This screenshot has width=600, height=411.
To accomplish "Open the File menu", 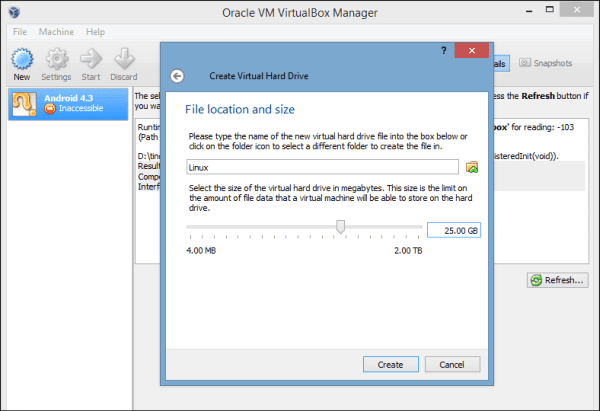I will click(20, 32).
